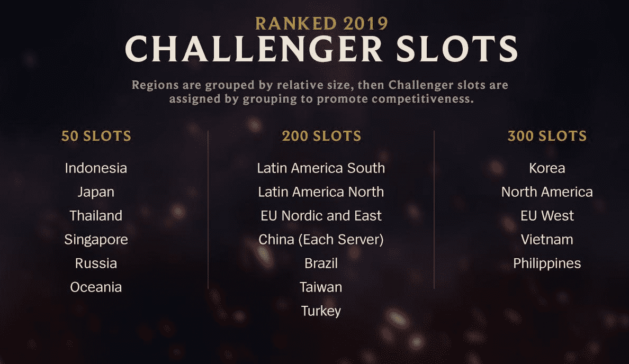Click Oceania in the first column
Image resolution: width=629 pixels, height=364 pixels.
(96, 287)
